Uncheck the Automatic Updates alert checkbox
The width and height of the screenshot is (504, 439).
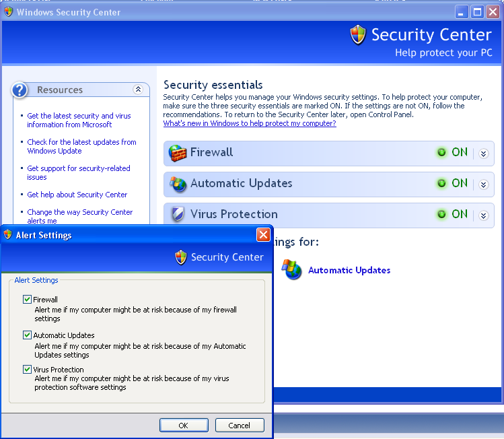point(28,335)
